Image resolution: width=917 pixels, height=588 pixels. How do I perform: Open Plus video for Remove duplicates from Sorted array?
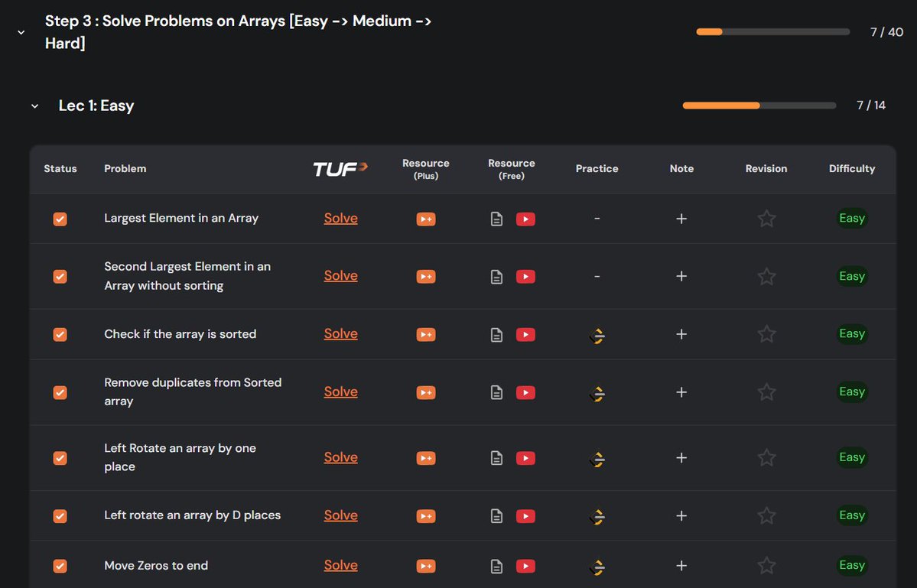point(426,393)
